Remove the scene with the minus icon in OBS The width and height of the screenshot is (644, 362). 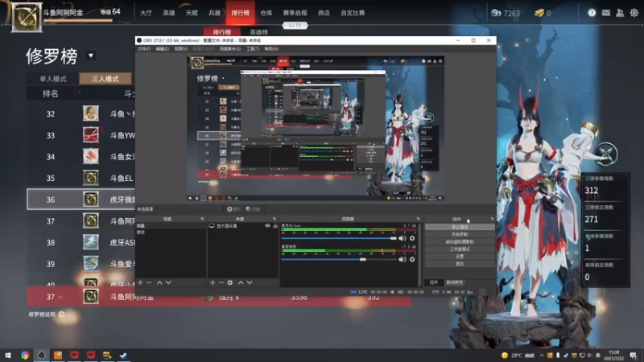(149, 283)
